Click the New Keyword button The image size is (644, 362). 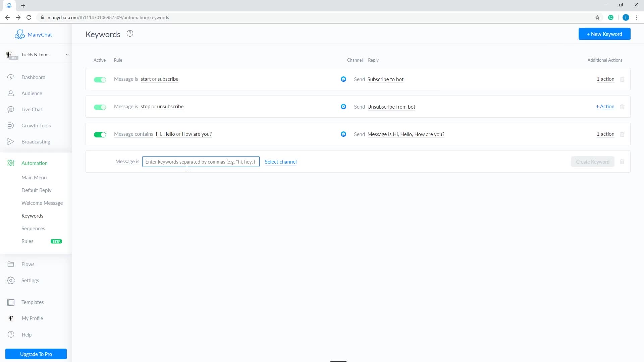604,34
